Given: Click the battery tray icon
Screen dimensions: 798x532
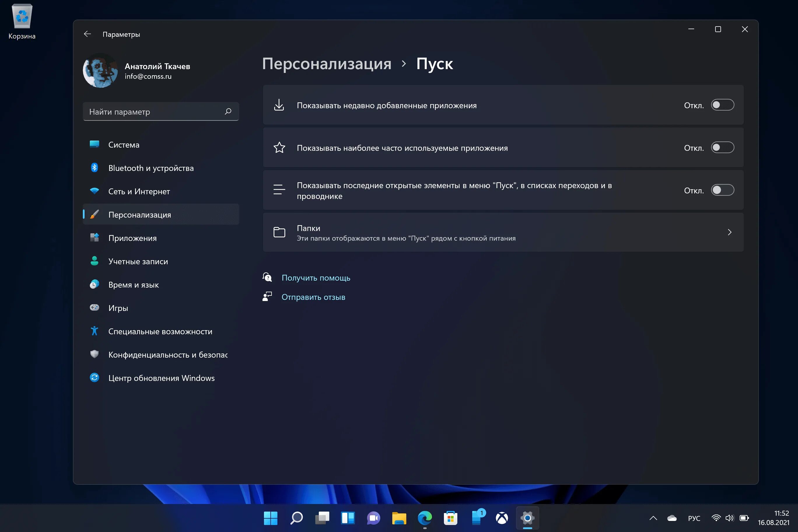Looking at the screenshot, I should click(744, 518).
